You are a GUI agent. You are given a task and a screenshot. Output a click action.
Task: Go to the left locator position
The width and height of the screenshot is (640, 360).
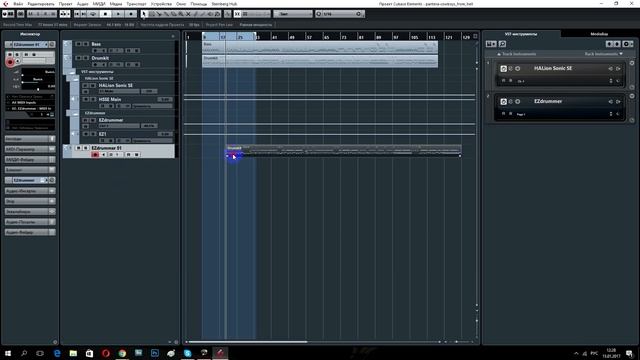pyautogui.click(x=77, y=14)
